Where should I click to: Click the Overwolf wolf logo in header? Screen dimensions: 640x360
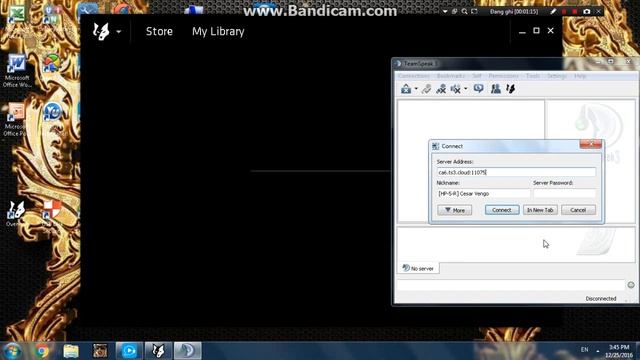pos(101,31)
